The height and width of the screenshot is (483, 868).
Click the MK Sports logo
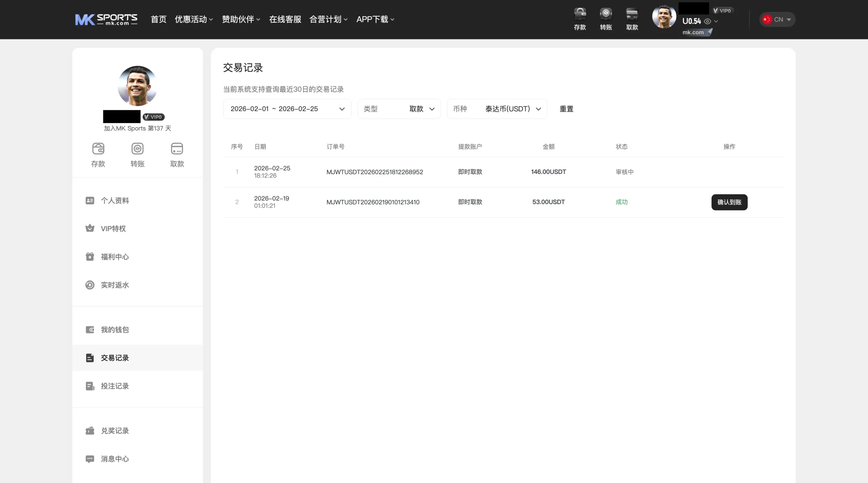coord(106,19)
